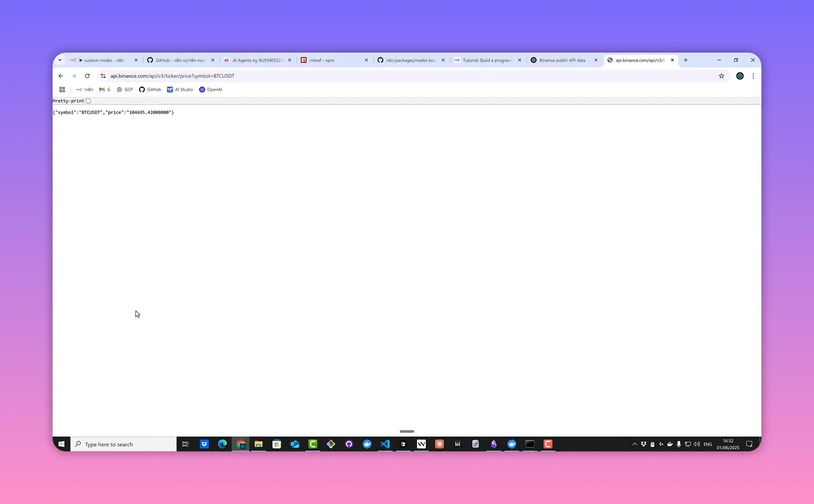Expand the tab search dropdown arrow
Viewport: 814px width, 504px height.
click(60, 60)
